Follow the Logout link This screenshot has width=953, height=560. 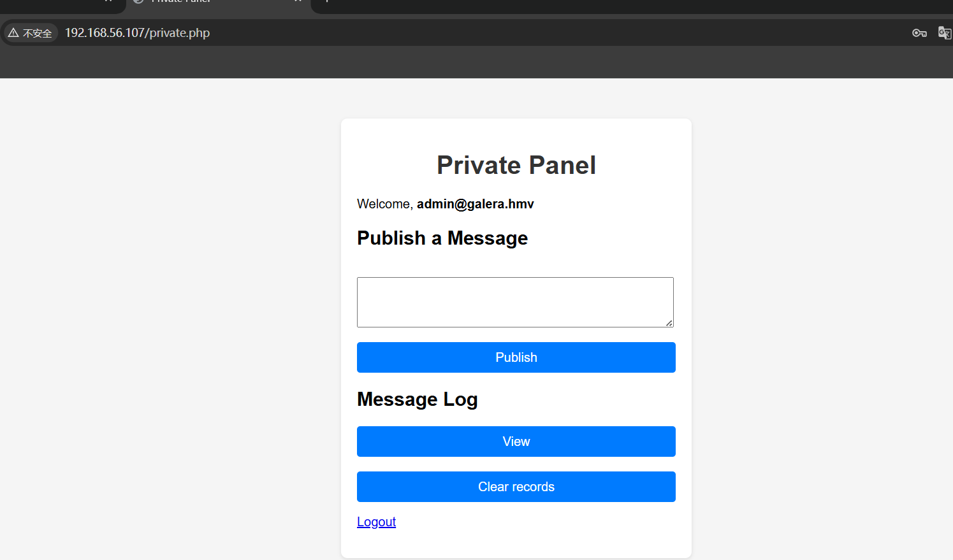click(x=376, y=522)
